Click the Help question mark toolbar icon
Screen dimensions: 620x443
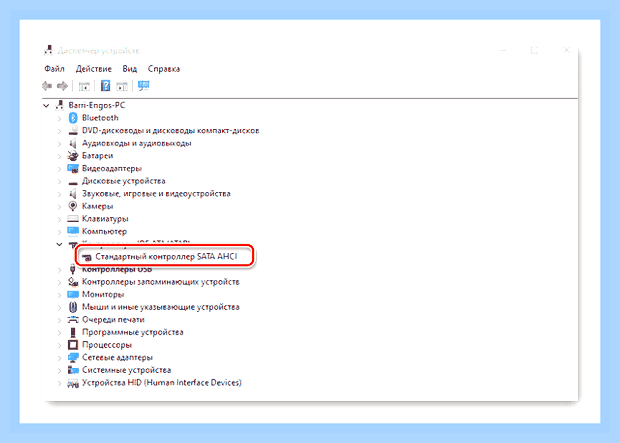click(x=105, y=86)
